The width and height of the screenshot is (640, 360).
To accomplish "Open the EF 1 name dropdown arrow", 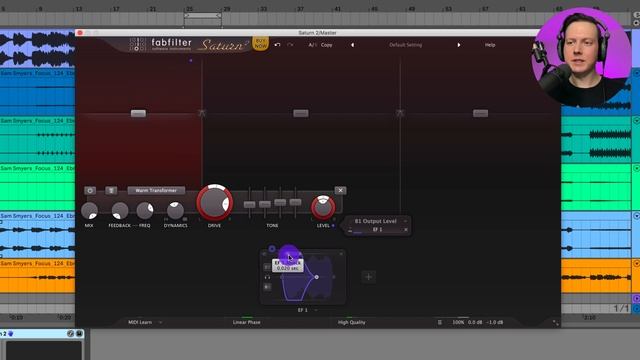I will (316, 310).
